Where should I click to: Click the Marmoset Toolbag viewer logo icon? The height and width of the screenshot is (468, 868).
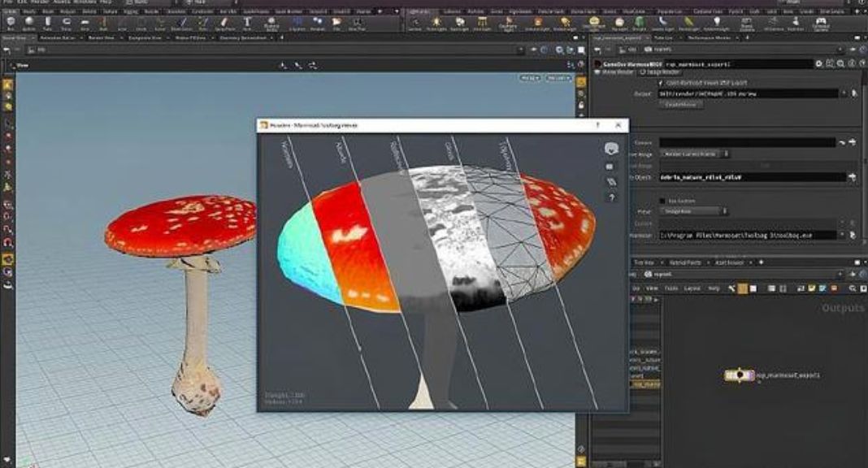click(x=611, y=148)
